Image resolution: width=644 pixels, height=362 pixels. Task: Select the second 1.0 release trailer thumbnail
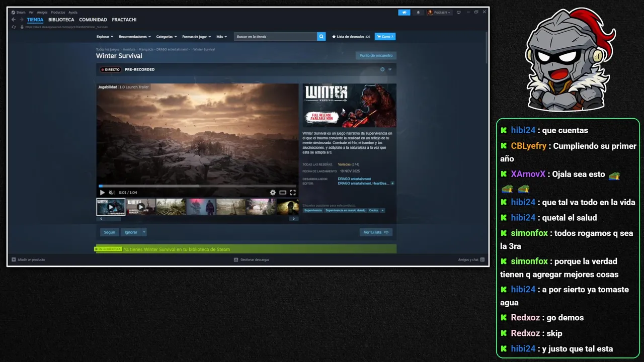141,207
